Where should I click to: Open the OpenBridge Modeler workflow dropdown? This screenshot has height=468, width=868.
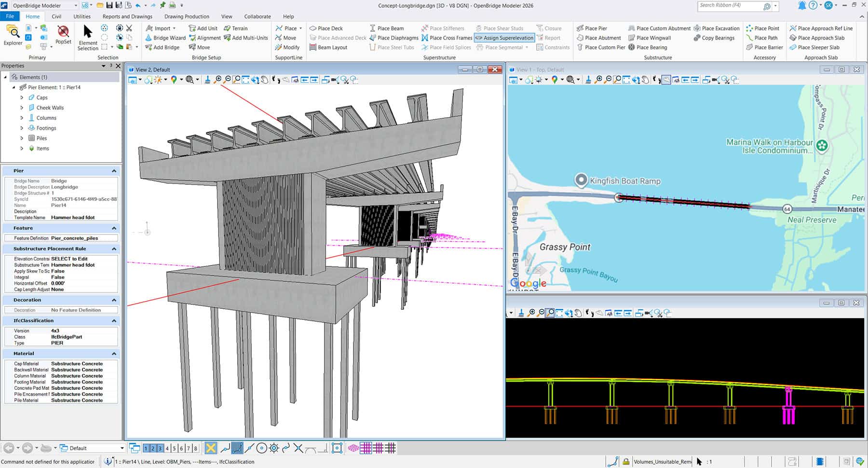coord(44,5)
